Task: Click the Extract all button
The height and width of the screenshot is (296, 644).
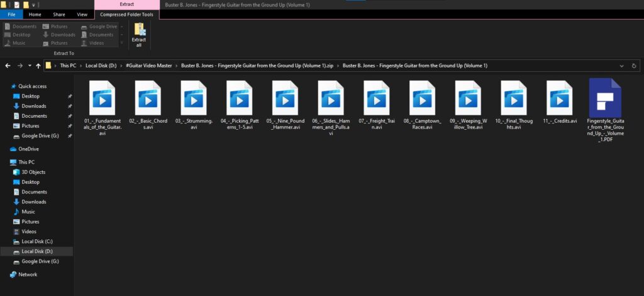Action: [139, 34]
